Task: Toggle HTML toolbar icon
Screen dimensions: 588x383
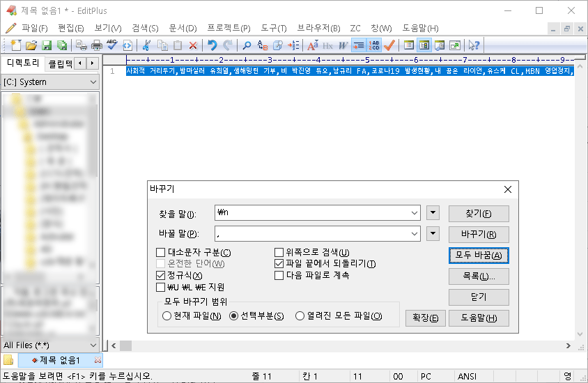Action: 127,45
